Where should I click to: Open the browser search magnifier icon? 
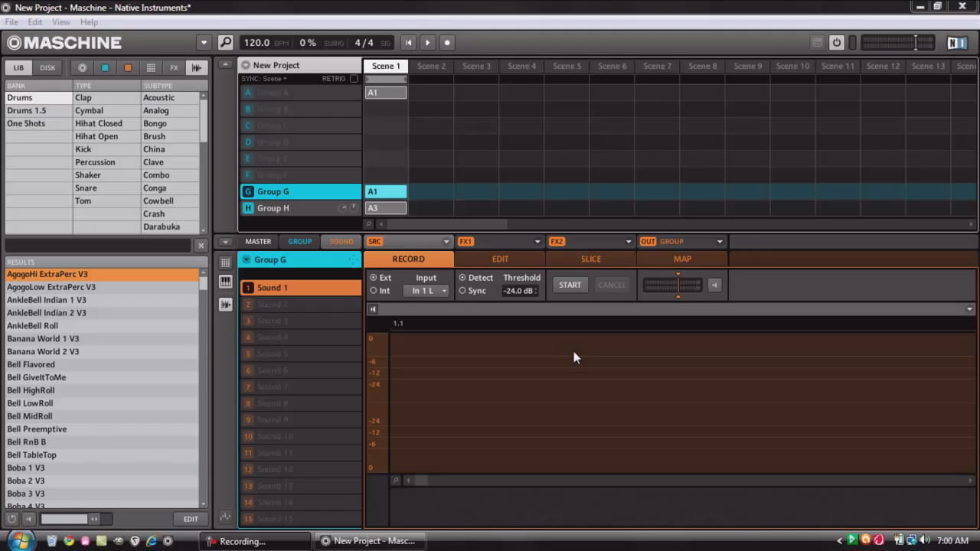(x=225, y=43)
